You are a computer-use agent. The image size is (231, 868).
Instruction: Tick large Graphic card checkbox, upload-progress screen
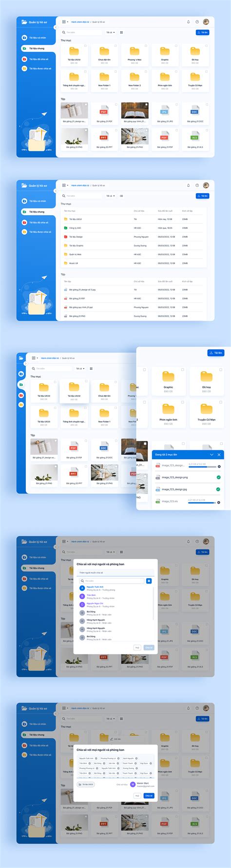click(x=183, y=370)
